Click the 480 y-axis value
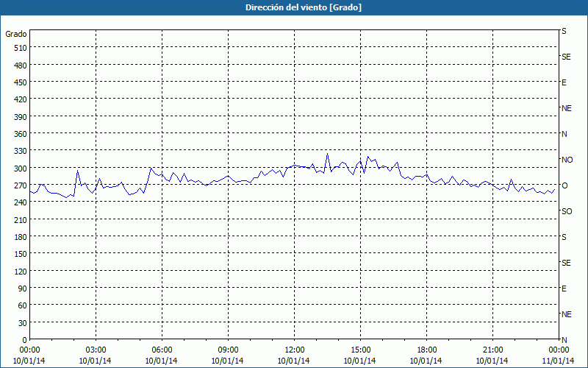This screenshot has height=368, width=588. click(x=21, y=66)
